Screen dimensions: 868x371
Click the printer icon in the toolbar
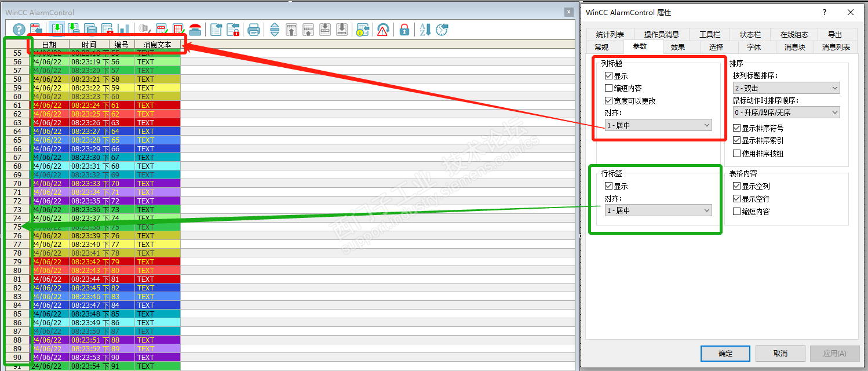254,30
